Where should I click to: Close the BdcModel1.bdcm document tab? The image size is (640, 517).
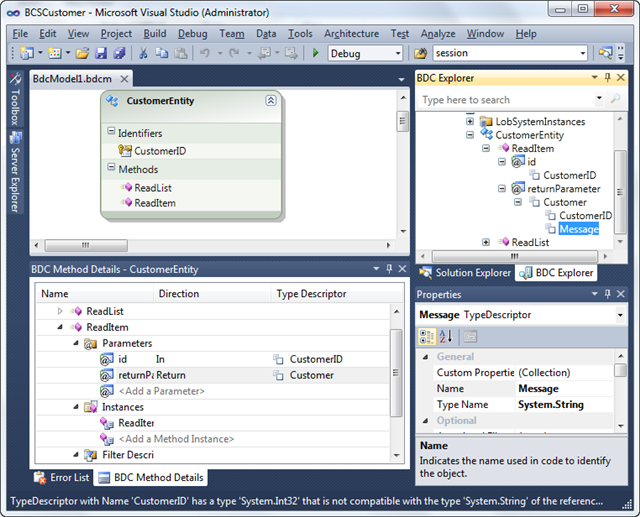click(x=124, y=79)
